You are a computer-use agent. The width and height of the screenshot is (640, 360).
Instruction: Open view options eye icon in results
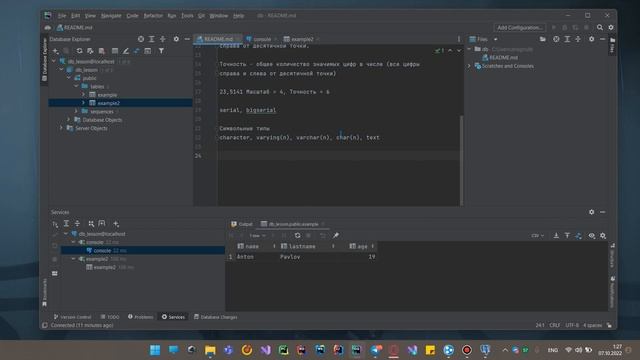[x=591, y=236]
